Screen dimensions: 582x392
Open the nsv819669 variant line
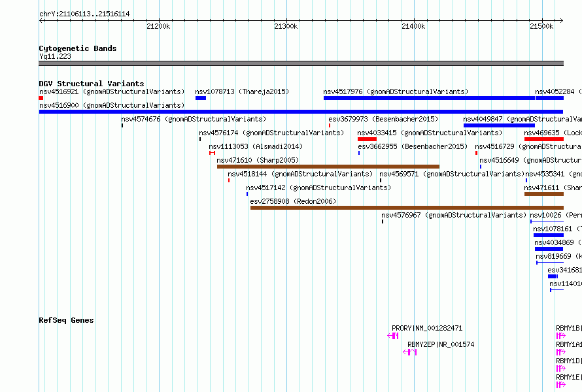click(x=550, y=263)
